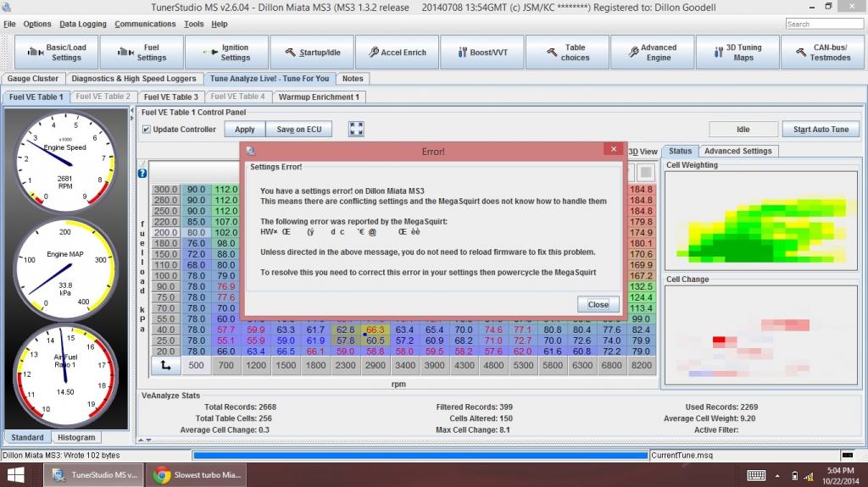Switch to the Advanced Settings tab
Image resolution: width=868 pixels, height=487 pixels.
coord(738,151)
